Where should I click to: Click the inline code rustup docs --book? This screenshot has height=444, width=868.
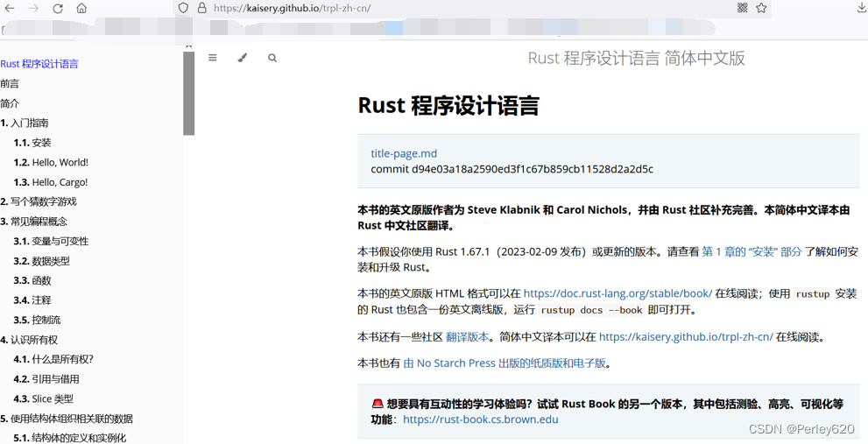point(591,310)
